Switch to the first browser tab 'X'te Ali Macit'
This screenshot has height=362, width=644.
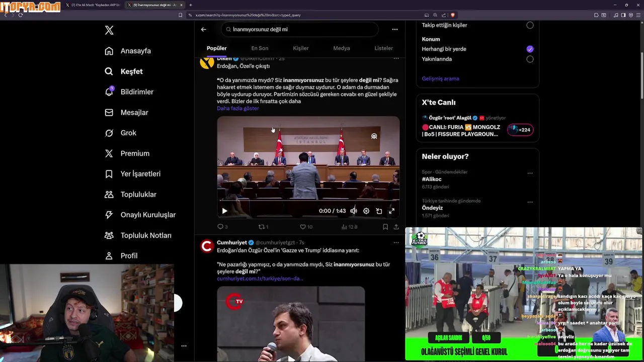94,5
